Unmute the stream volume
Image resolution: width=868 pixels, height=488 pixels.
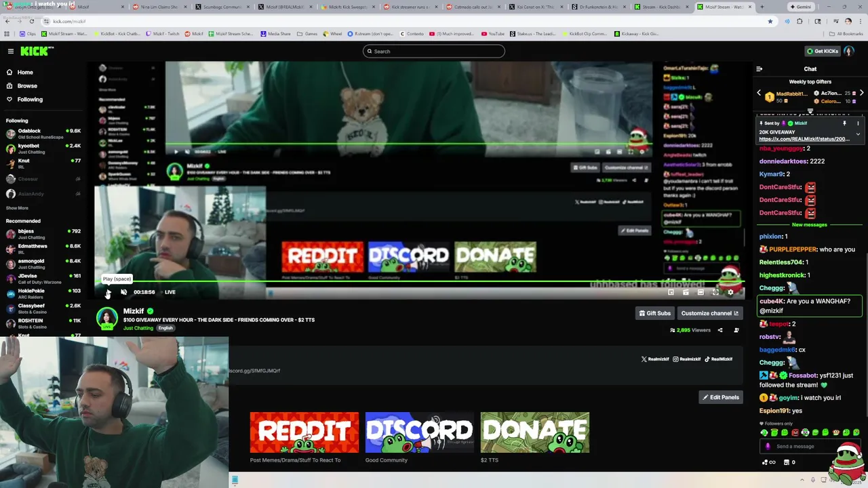coord(123,292)
